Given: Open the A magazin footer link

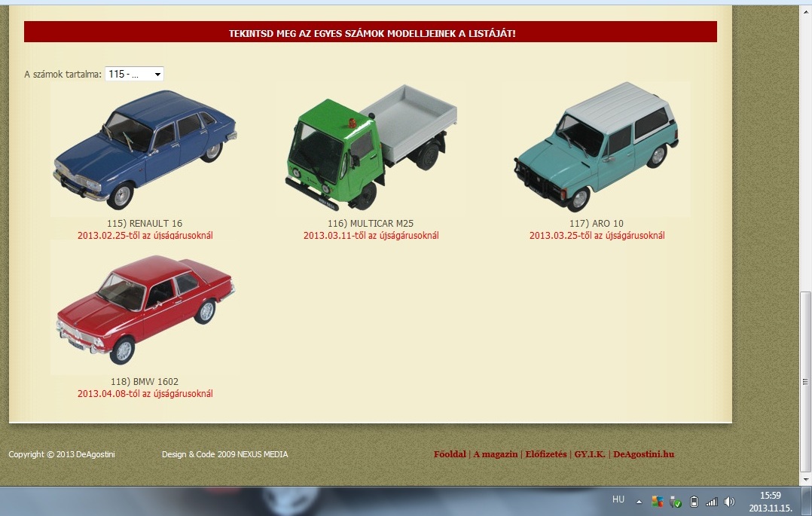Looking at the screenshot, I should [x=495, y=454].
